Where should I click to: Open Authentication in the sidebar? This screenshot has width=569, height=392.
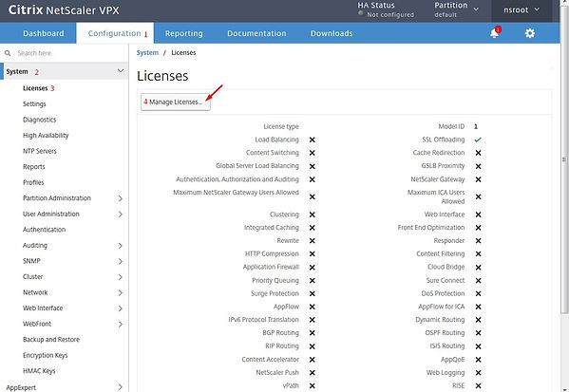(45, 230)
